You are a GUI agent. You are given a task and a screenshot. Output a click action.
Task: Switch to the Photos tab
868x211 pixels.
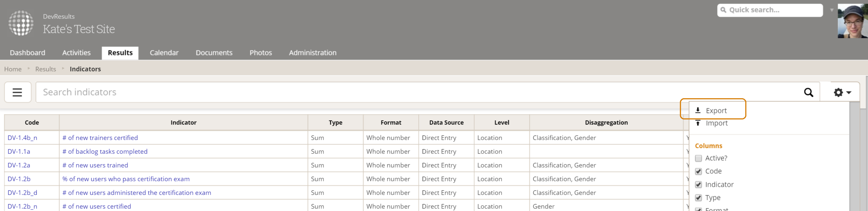point(261,53)
